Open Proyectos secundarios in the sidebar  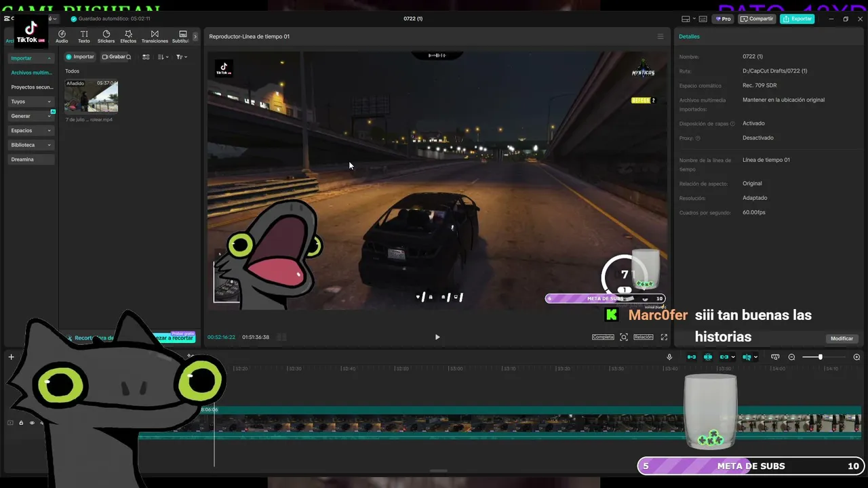coord(31,87)
